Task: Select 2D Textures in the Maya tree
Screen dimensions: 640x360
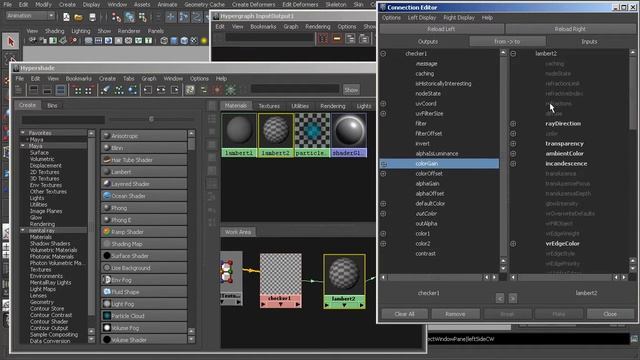Action: [x=44, y=172]
